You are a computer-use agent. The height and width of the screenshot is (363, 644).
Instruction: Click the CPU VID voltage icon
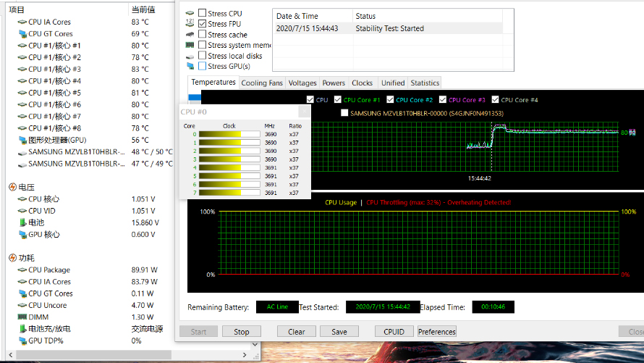point(22,211)
